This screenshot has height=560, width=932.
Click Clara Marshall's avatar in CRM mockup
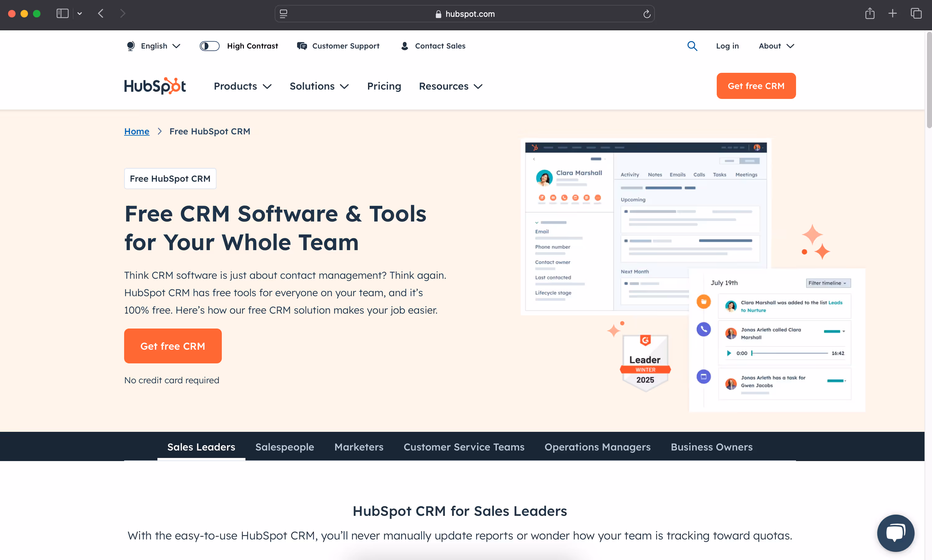coord(544,178)
